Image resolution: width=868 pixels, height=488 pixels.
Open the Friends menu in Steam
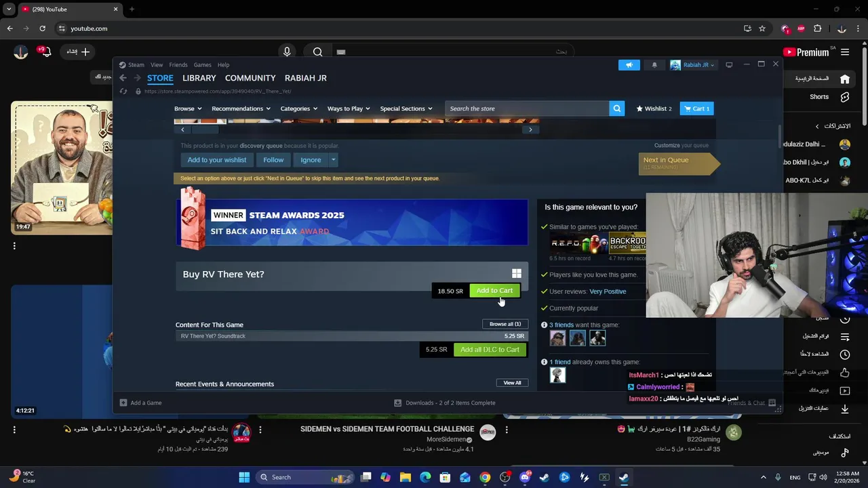pyautogui.click(x=178, y=65)
